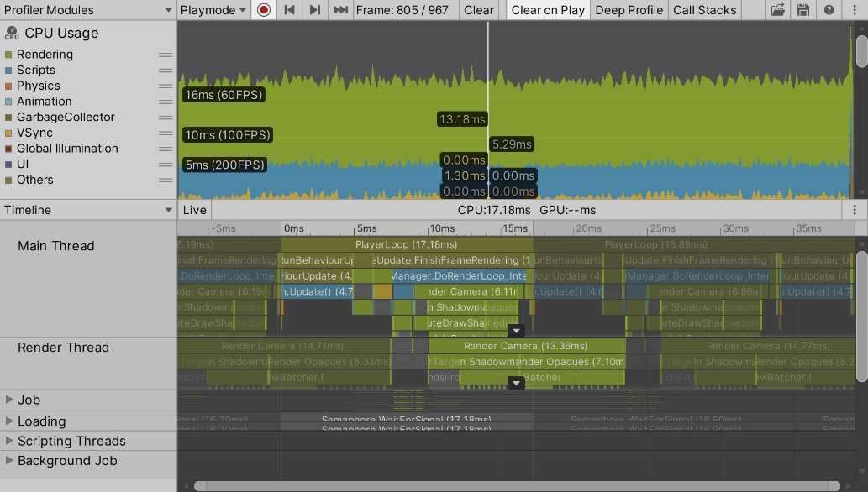Load profiler data from file icon

[x=778, y=10]
